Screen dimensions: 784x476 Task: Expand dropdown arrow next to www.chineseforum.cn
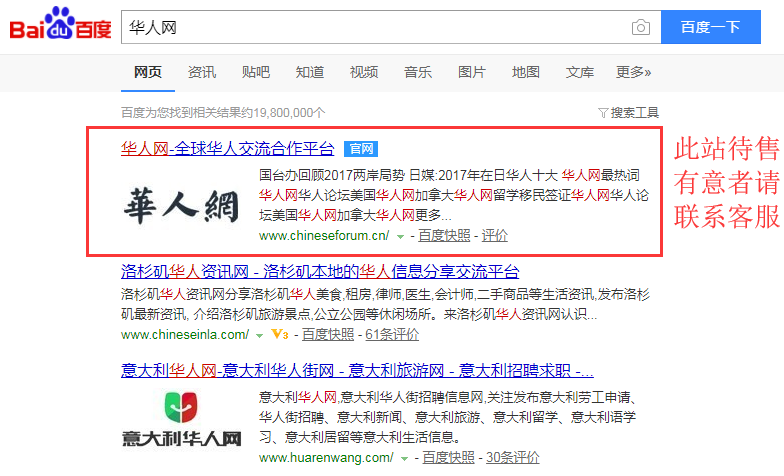pyautogui.click(x=400, y=237)
